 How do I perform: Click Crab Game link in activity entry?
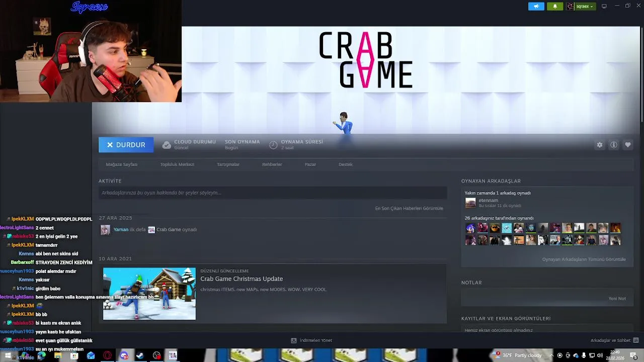click(x=169, y=230)
